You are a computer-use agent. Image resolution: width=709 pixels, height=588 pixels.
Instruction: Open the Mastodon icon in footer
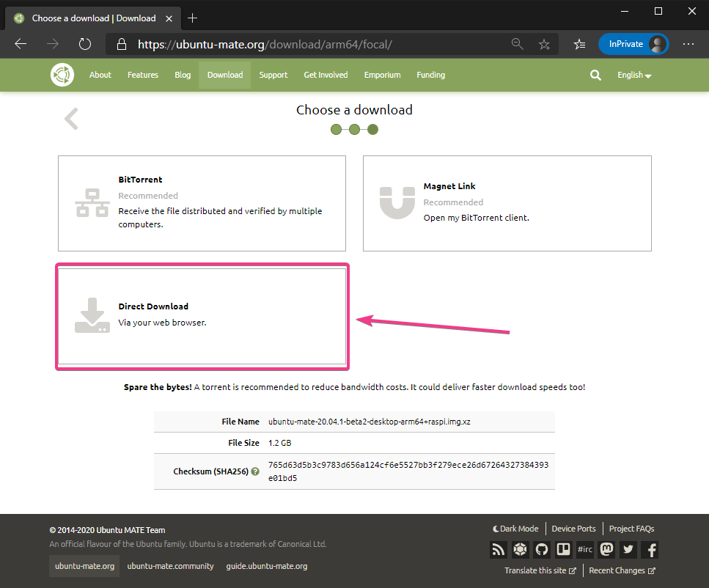point(606,550)
